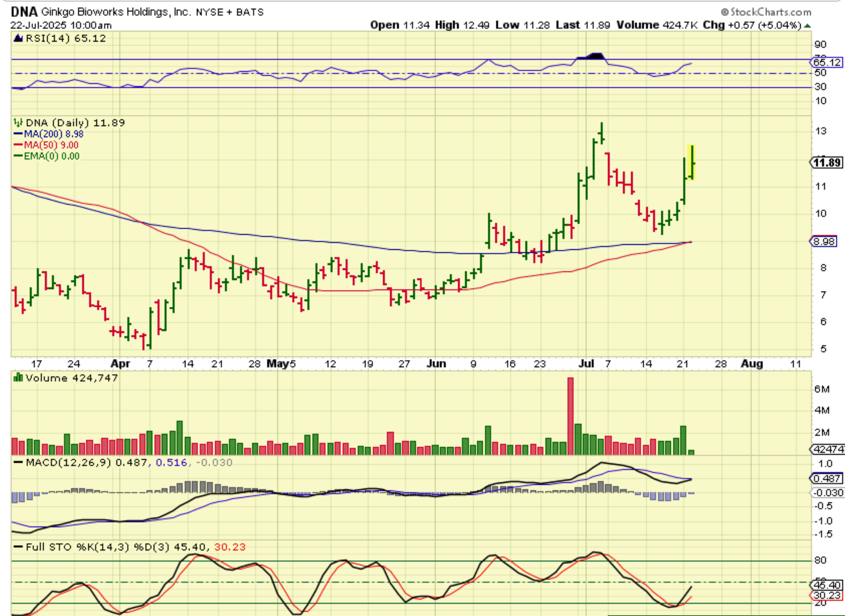Click the 8.98 moving average tag
845x616 pixels.
tap(824, 241)
